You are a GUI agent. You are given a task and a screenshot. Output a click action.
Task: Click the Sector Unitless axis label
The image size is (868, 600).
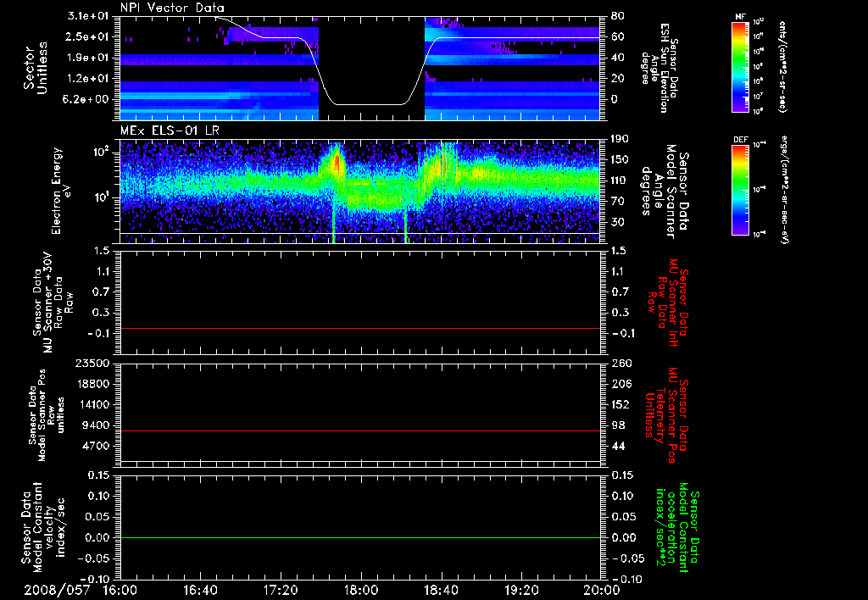(x=34, y=67)
